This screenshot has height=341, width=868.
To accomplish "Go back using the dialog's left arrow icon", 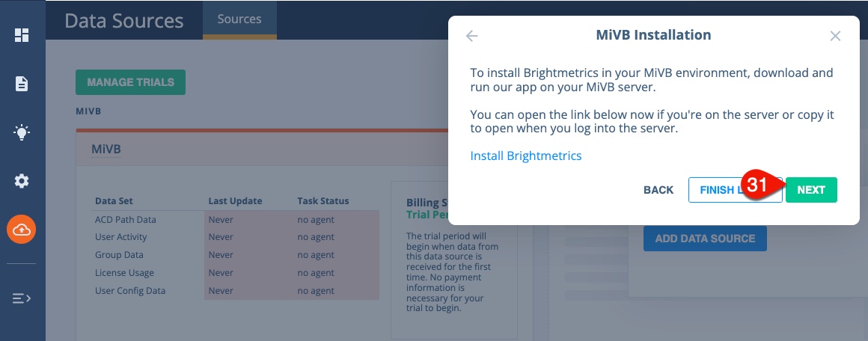I will point(471,36).
